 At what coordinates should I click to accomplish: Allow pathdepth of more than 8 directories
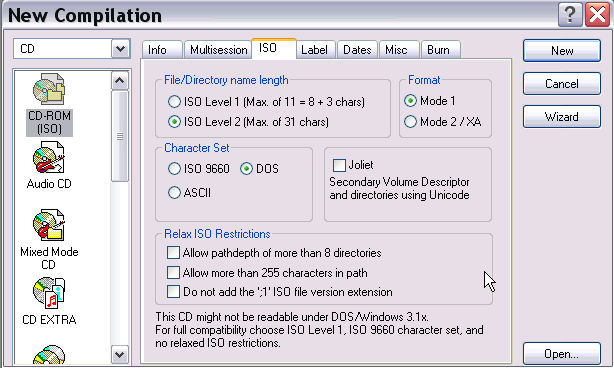pos(173,253)
